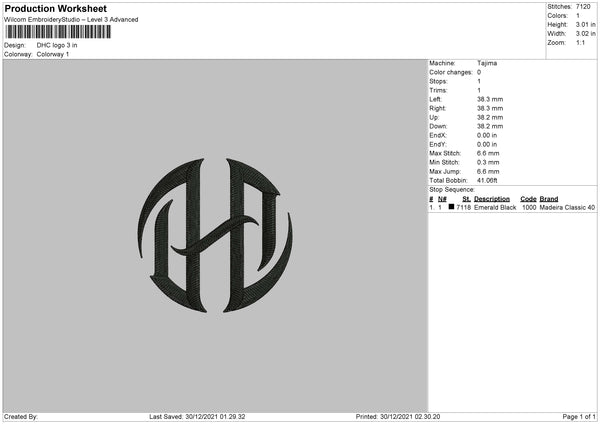
Task: Click the 'Right:' label
Action: point(437,108)
